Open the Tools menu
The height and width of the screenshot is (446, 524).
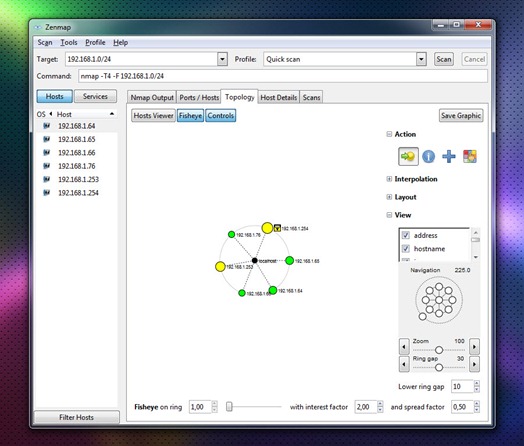tap(69, 42)
